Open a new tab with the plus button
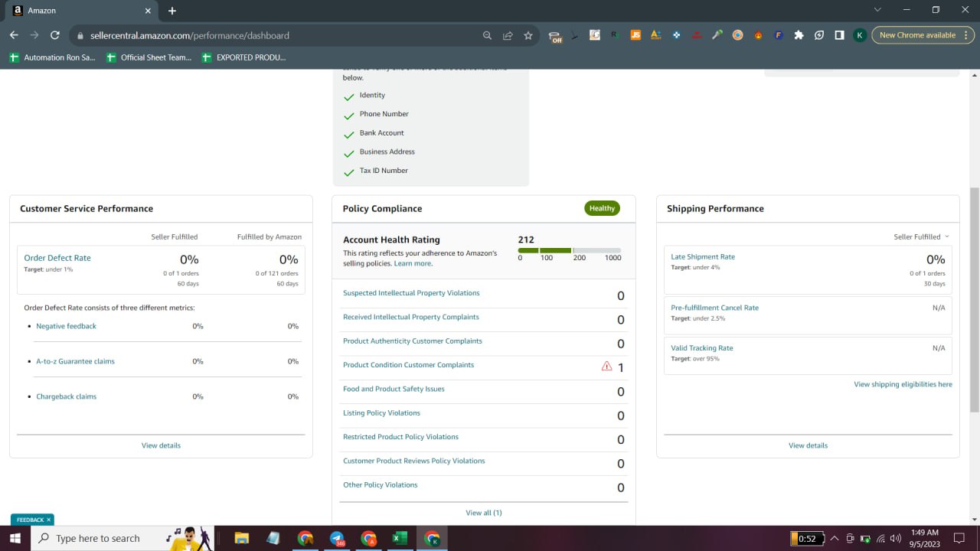Image resolution: width=980 pixels, height=551 pixels. click(x=172, y=11)
